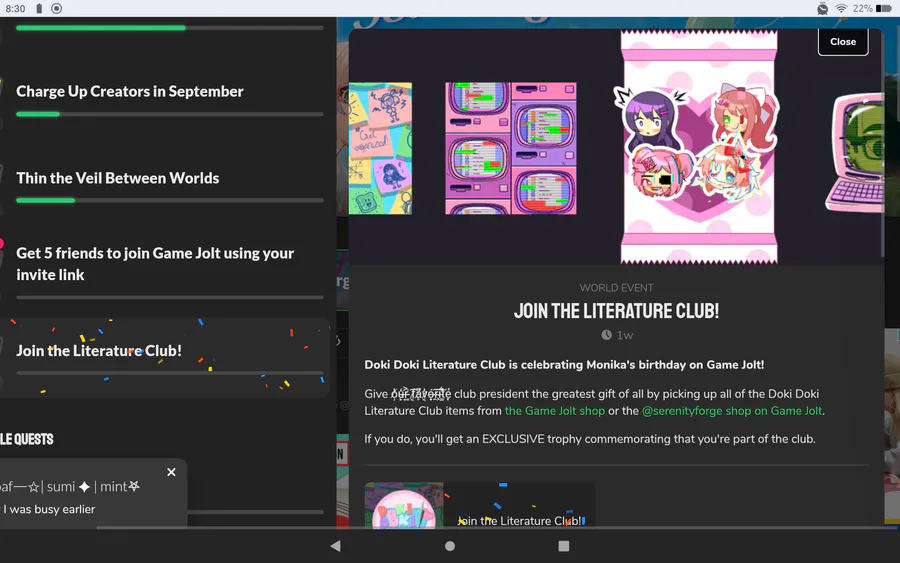Screen dimensions: 900x563
Task: Click the sumi mint chat sender name
Action: tap(70, 487)
